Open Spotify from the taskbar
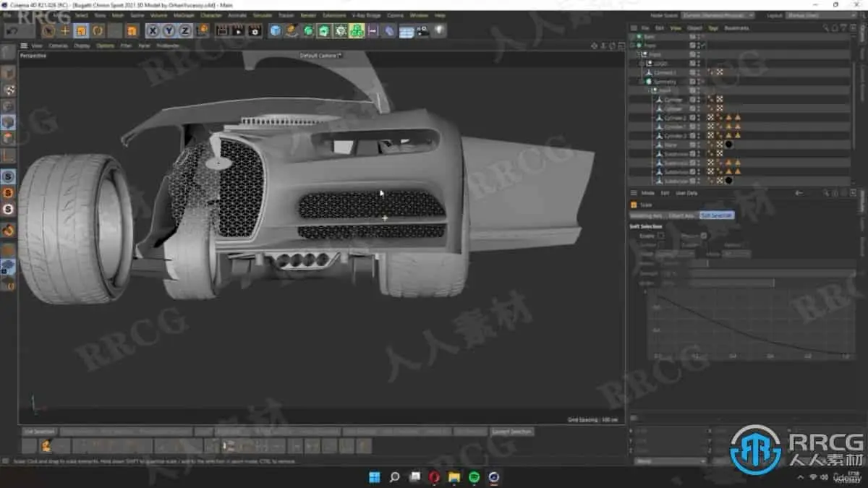 point(474,477)
